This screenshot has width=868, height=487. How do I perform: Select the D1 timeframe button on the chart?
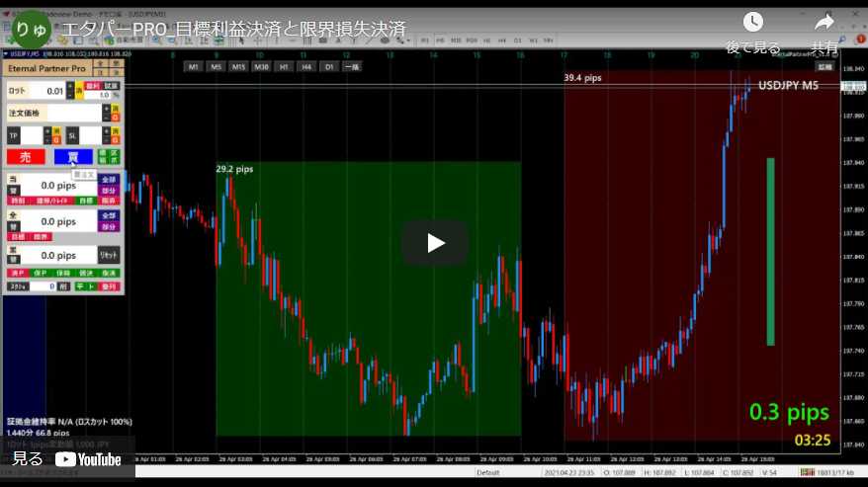(x=329, y=67)
